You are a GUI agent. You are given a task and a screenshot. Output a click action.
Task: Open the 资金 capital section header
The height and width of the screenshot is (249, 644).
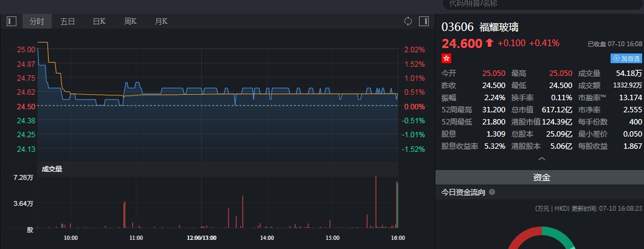[541, 178]
